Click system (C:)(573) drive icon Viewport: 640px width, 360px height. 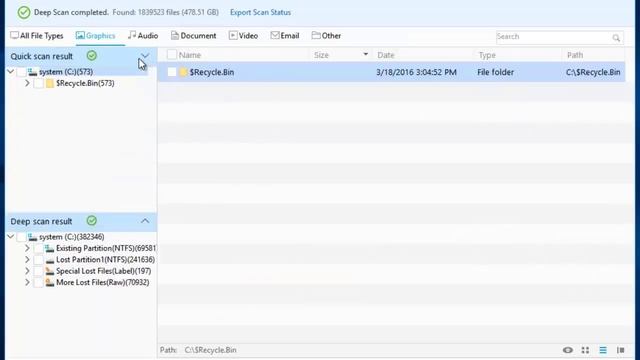click(x=32, y=72)
